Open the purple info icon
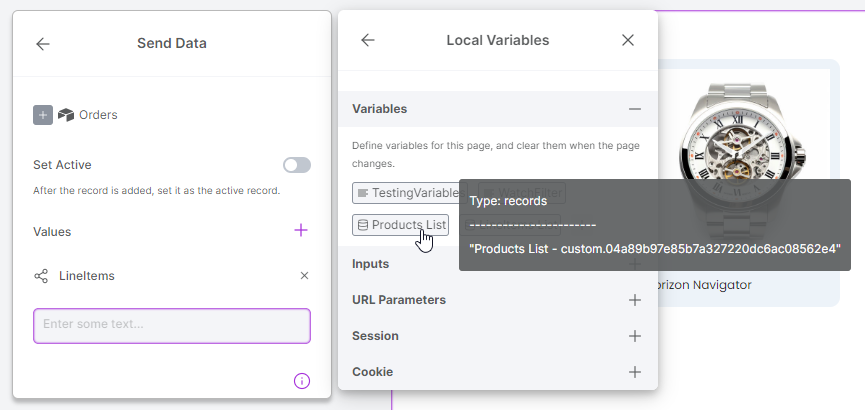The height and width of the screenshot is (410, 865). pyautogui.click(x=302, y=381)
